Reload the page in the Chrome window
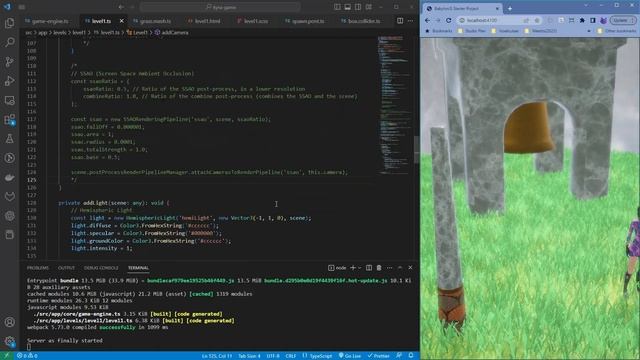This screenshot has height=360, width=640. pyautogui.click(x=449, y=20)
